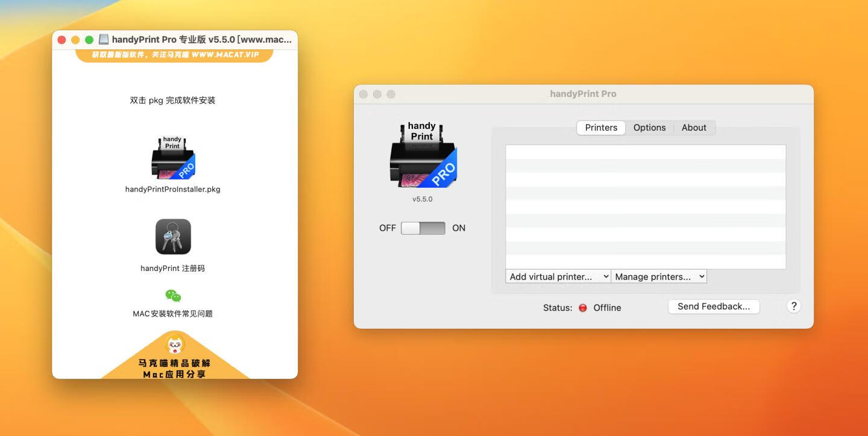
Task: Click the red Offline status indicator
Action: click(583, 308)
